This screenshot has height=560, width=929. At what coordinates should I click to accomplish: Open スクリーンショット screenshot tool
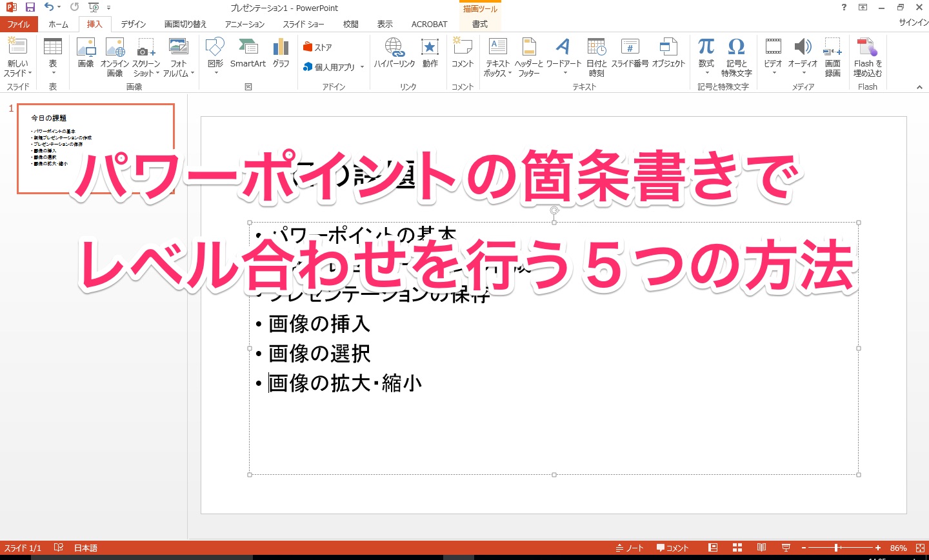pyautogui.click(x=146, y=57)
